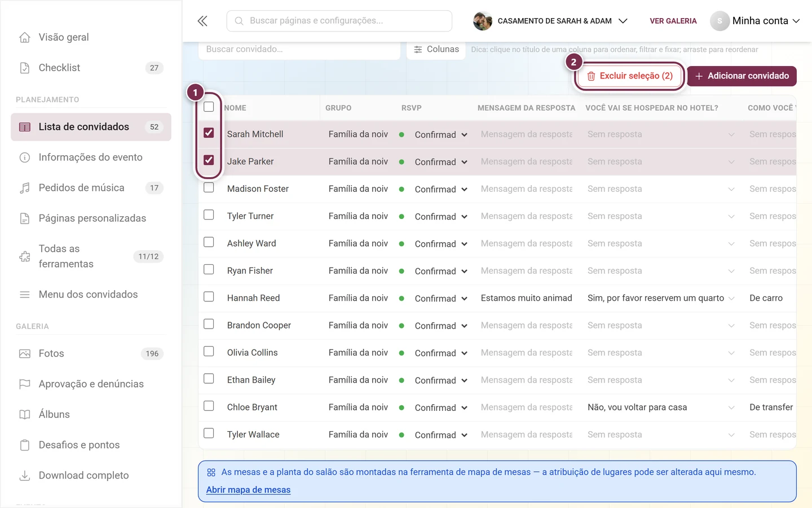Screen dimensions: 812x508
Task: Click the wedding couple avatar thumbnail
Action: 483,21
